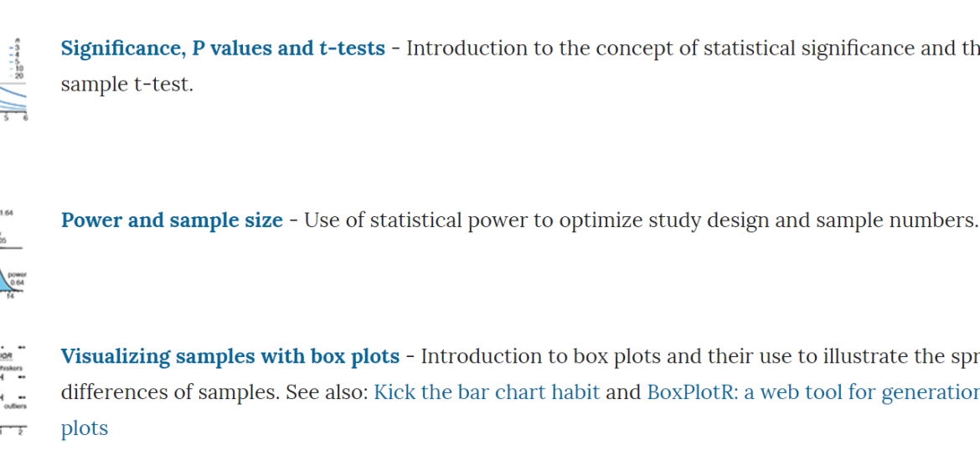Open the "Power and sample size" article
Screen dimensions: 980x461
point(172,220)
